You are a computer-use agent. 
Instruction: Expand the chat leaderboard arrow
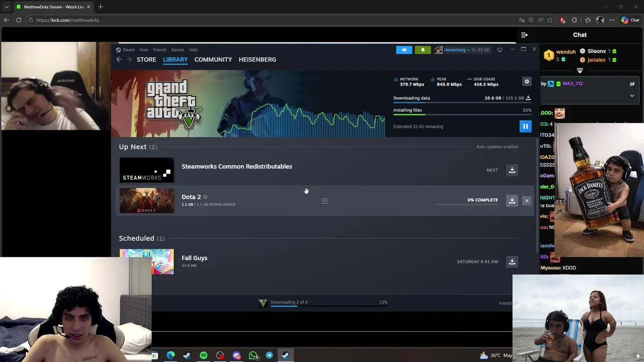580,71
